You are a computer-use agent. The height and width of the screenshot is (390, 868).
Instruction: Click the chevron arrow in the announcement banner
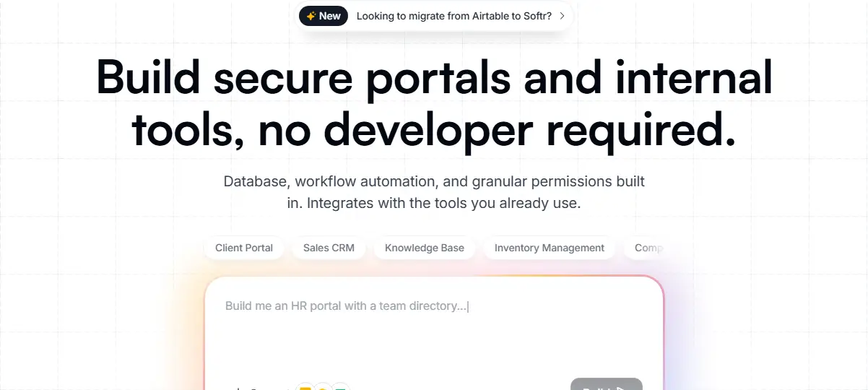[x=562, y=16]
